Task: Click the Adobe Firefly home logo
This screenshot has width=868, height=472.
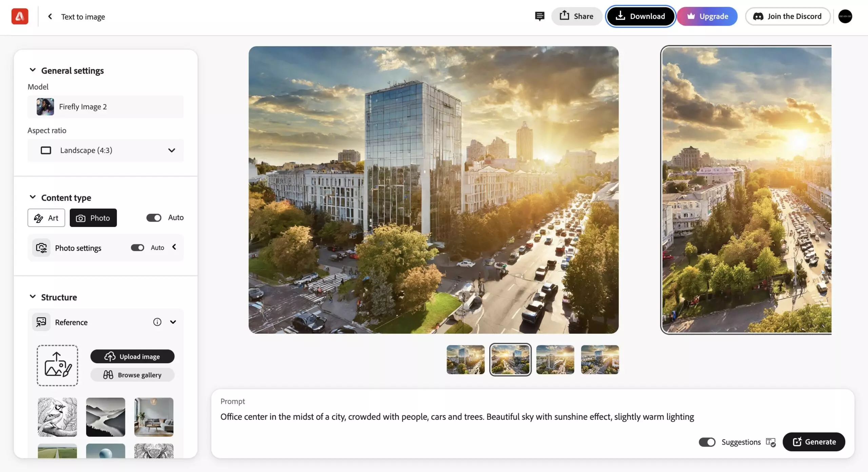Action: tap(20, 16)
